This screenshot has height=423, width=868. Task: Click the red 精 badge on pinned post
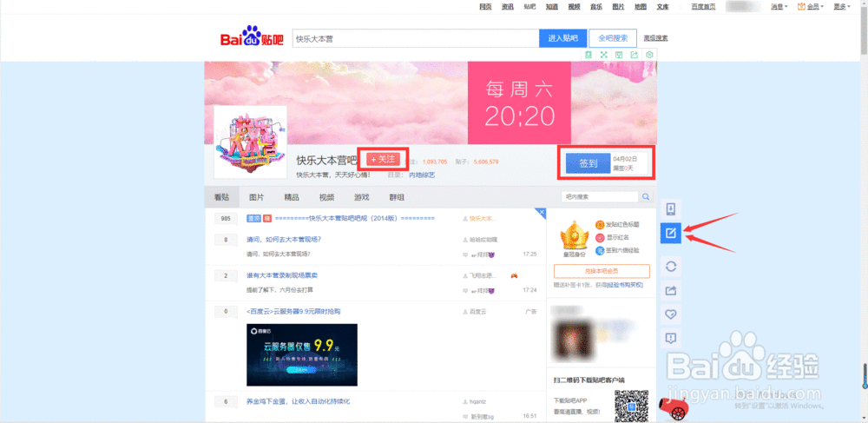[266, 219]
